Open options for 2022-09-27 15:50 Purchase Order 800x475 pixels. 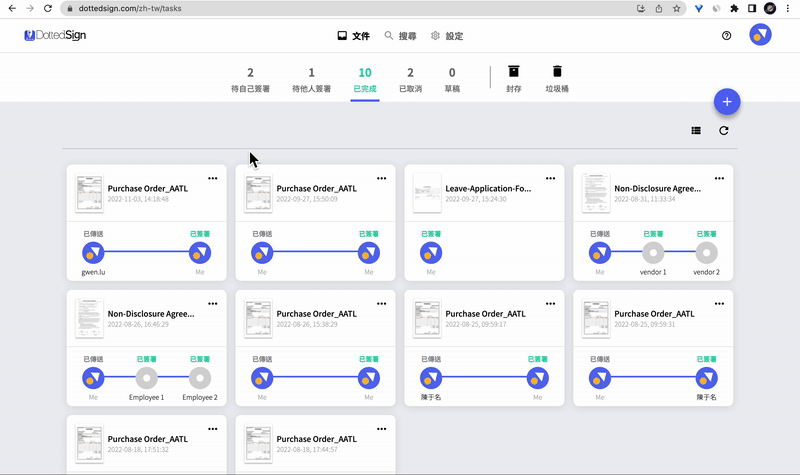(382, 178)
